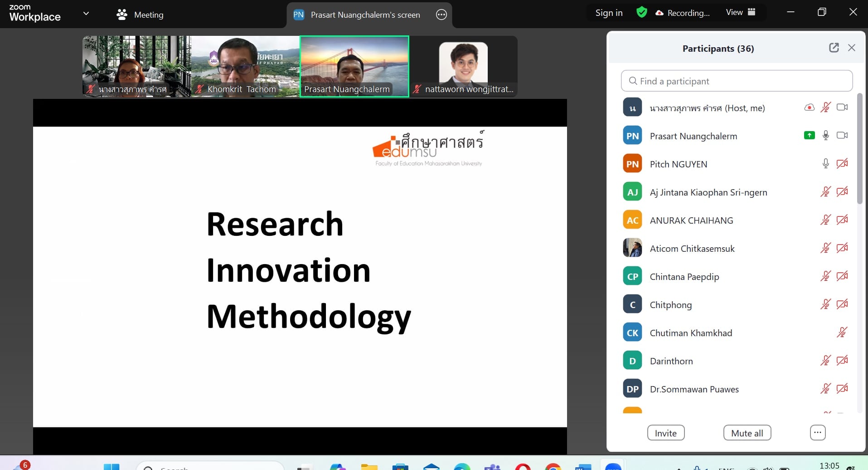This screenshot has width=868, height=470.
Task: Open screen share more options ellipsis
Action: pos(441,15)
